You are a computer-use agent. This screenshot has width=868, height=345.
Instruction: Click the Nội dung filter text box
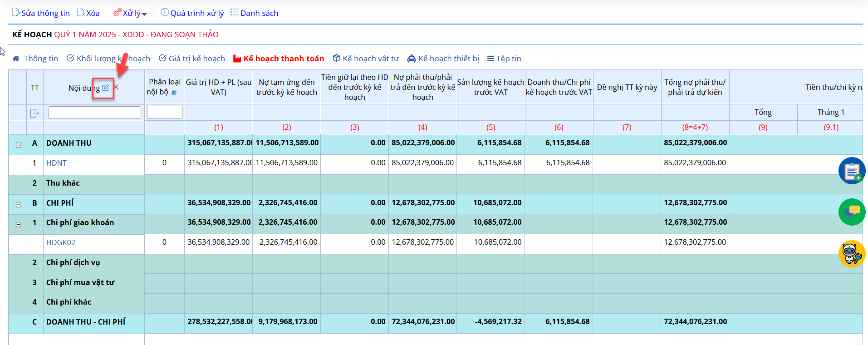tap(94, 113)
